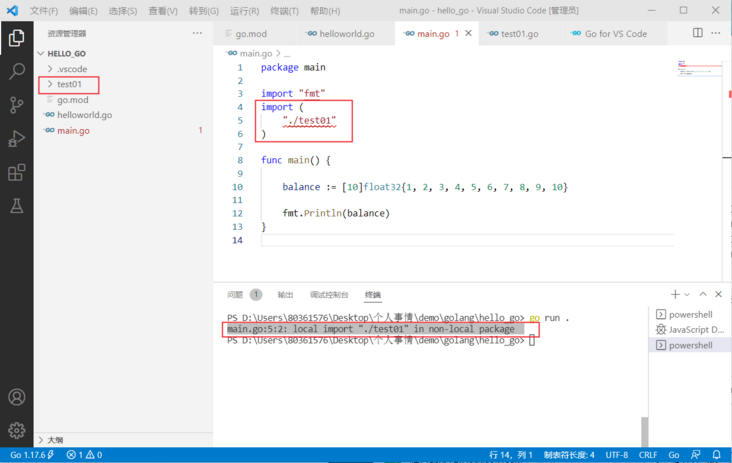Click main.go in the breadcrumb bar

[x=255, y=54]
